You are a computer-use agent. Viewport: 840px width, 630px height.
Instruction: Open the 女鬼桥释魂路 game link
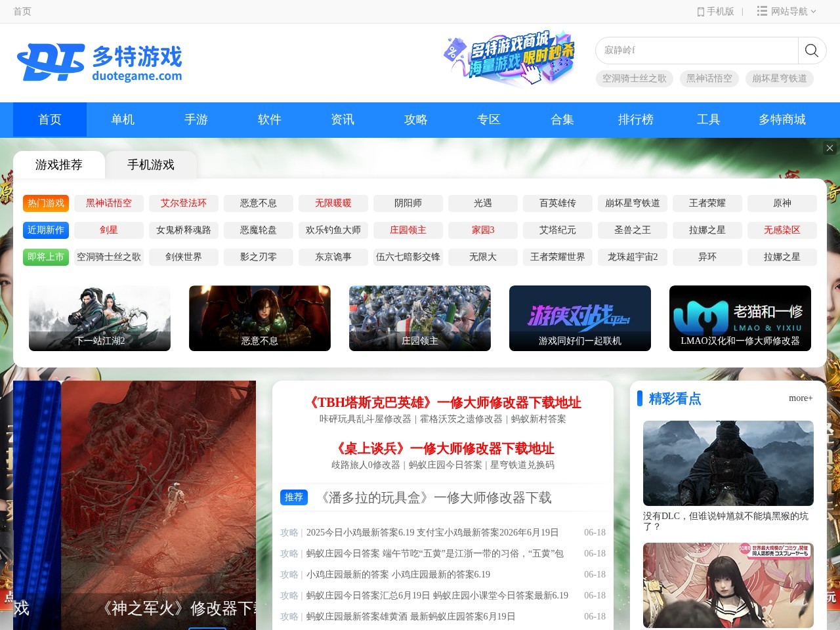coord(184,230)
